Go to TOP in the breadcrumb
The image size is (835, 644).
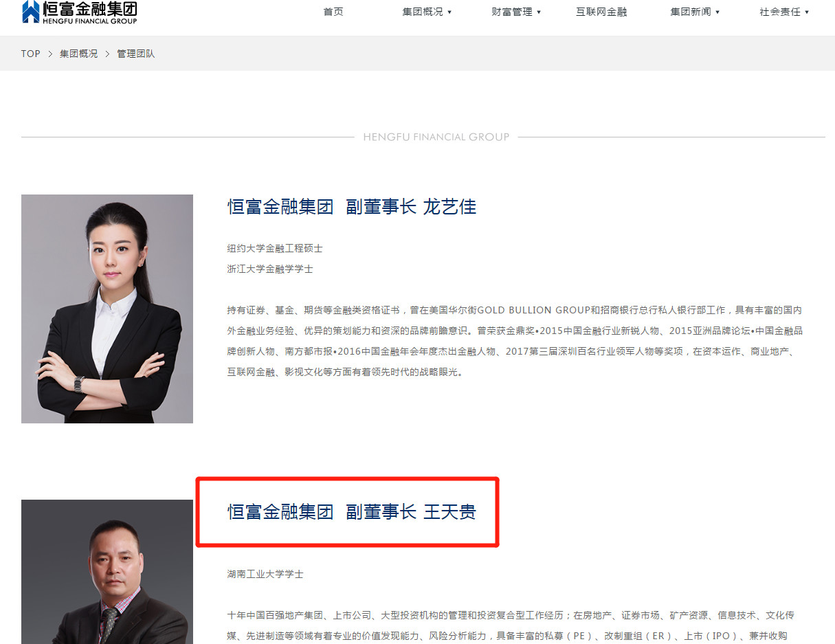click(x=31, y=54)
